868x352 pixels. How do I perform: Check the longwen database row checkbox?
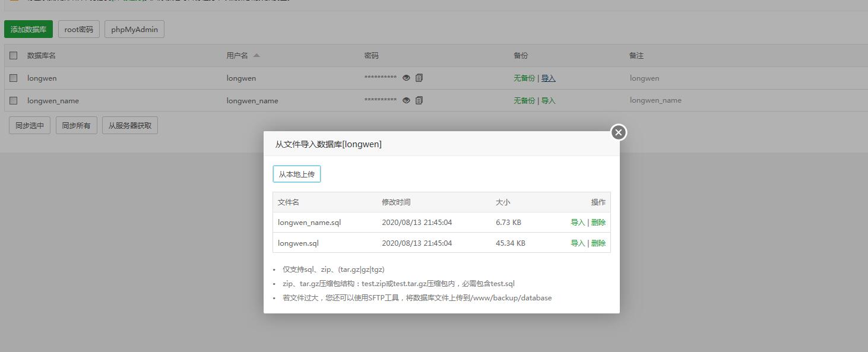14,78
